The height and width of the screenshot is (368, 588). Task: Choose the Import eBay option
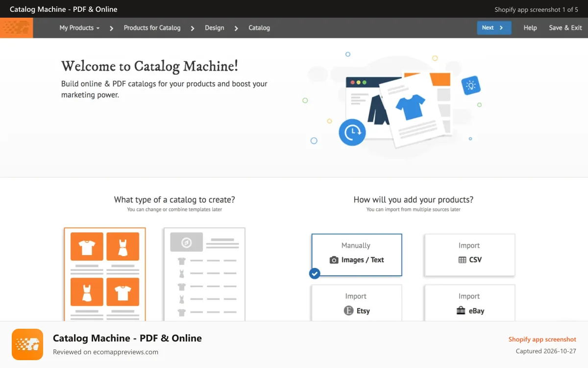[469, 303]
